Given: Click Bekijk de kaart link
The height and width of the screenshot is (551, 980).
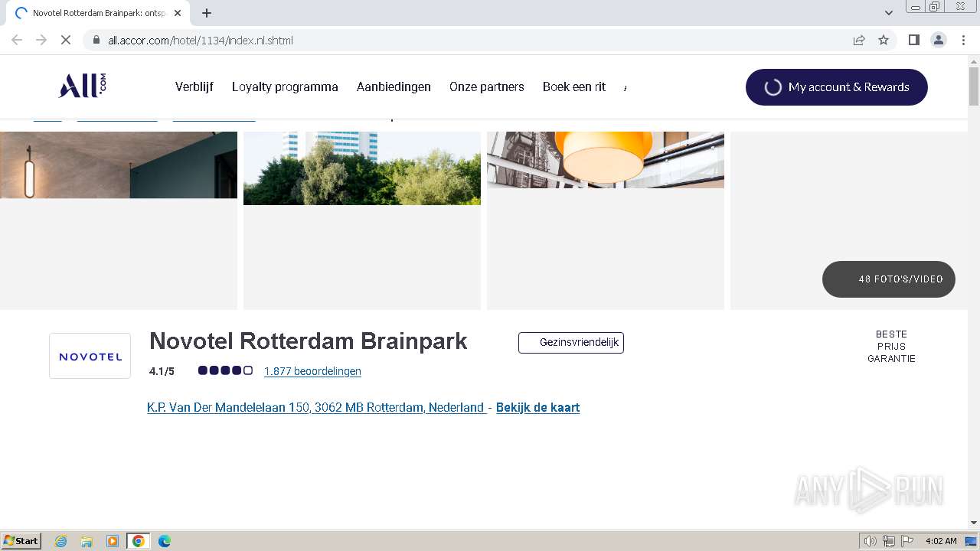Looking at the screenshot, I should point(537,408).
